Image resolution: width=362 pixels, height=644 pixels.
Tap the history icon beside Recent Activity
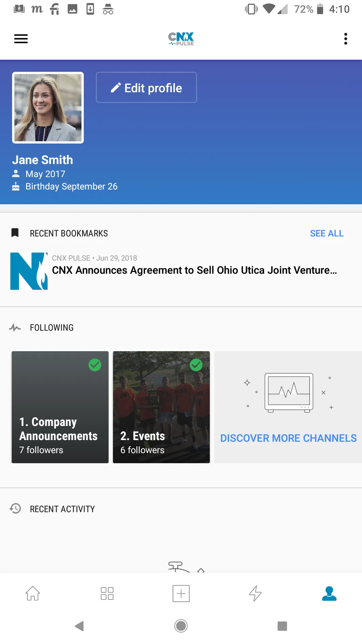point(15,508)
